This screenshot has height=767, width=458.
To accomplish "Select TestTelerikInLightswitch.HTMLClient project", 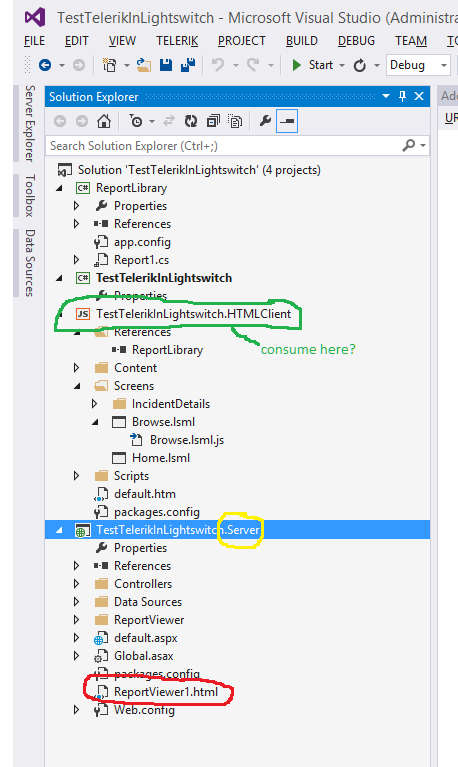I will tap(194, 314).
